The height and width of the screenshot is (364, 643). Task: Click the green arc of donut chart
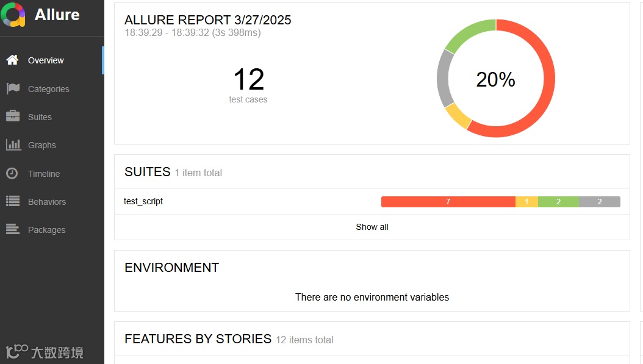(x=469, y=32)
